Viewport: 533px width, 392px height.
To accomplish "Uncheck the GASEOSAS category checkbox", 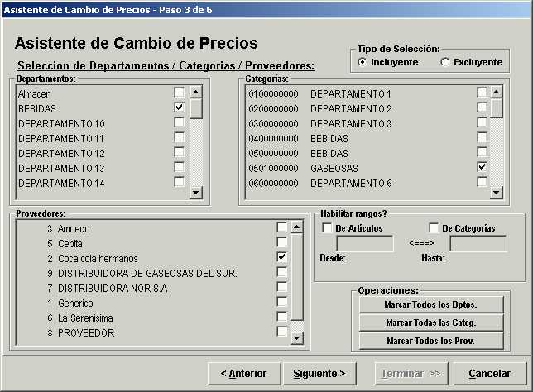I will point(482,167).
